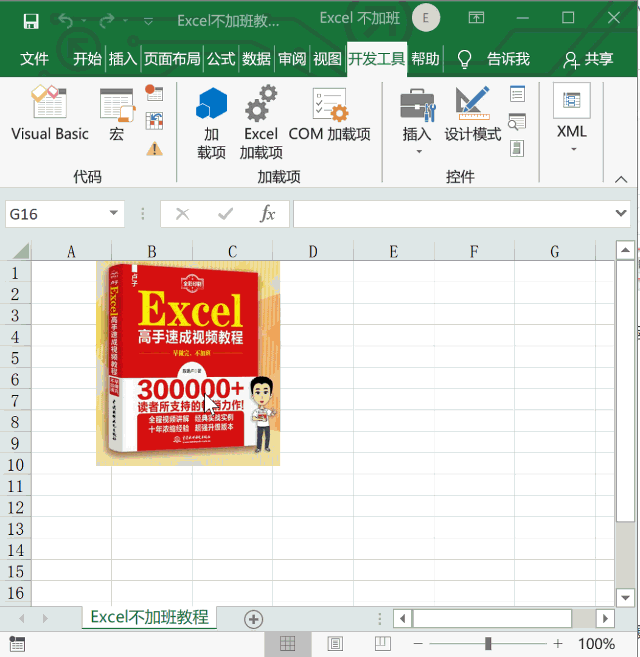This screenshot has height=657, width=640.
Task: Toggle 设计模式 design mode
Action: click(473, 114)
